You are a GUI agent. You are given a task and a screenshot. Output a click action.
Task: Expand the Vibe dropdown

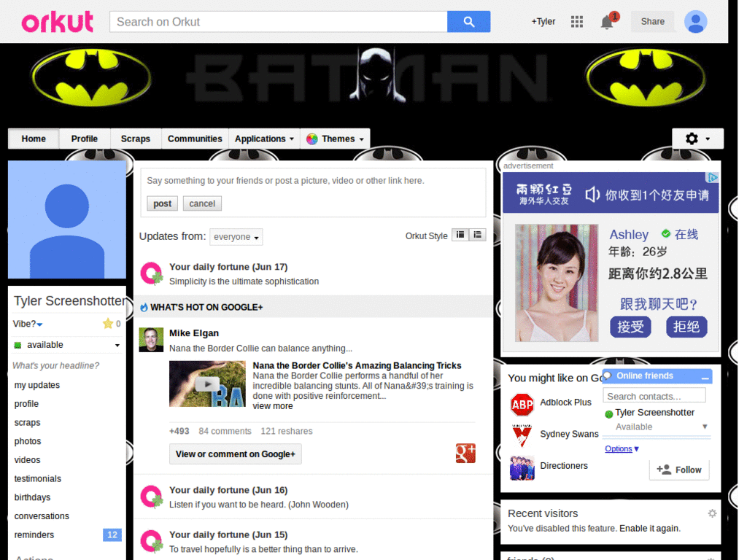click(x=28, y=324)
